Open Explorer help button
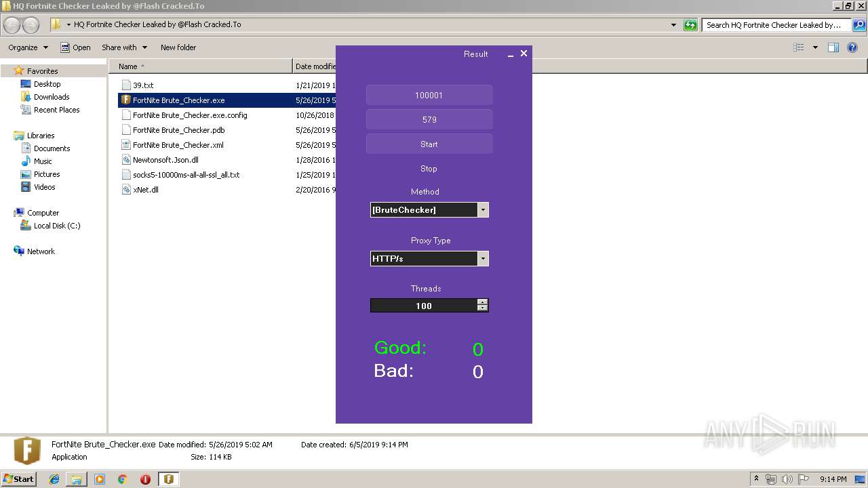The image size is (868, 488). point(853,47)
